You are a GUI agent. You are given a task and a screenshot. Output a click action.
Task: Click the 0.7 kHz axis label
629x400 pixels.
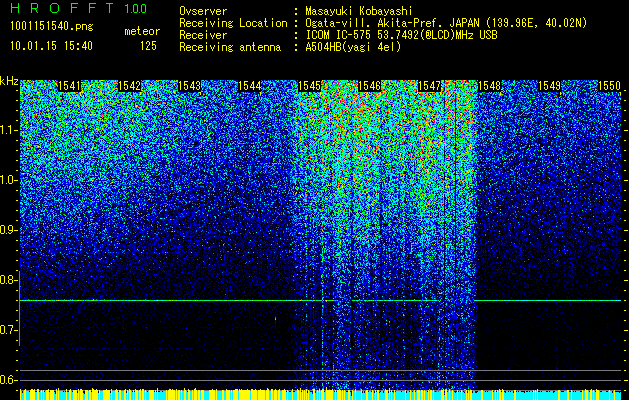tap(8, 330)
